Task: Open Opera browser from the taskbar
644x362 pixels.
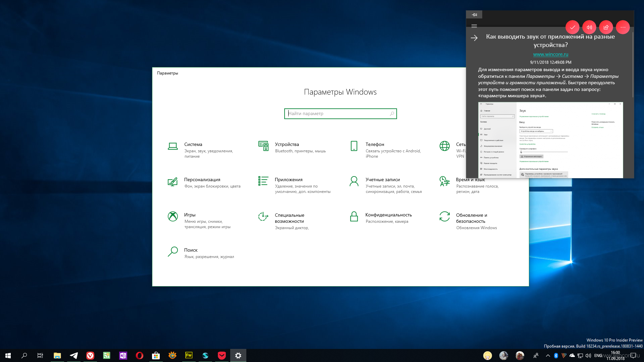Action: (x=140, y=355)
